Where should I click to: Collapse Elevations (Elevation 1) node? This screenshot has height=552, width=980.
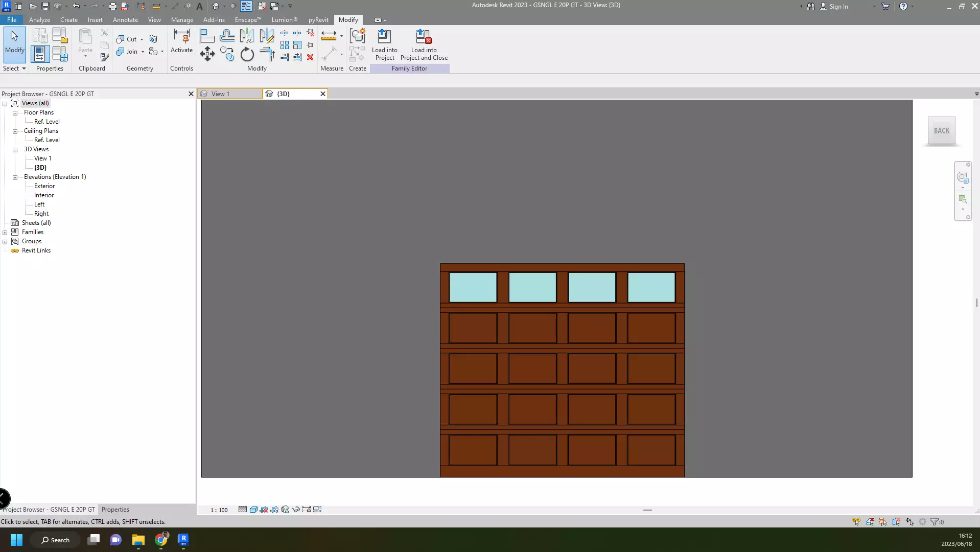click(x=15, y=177)
